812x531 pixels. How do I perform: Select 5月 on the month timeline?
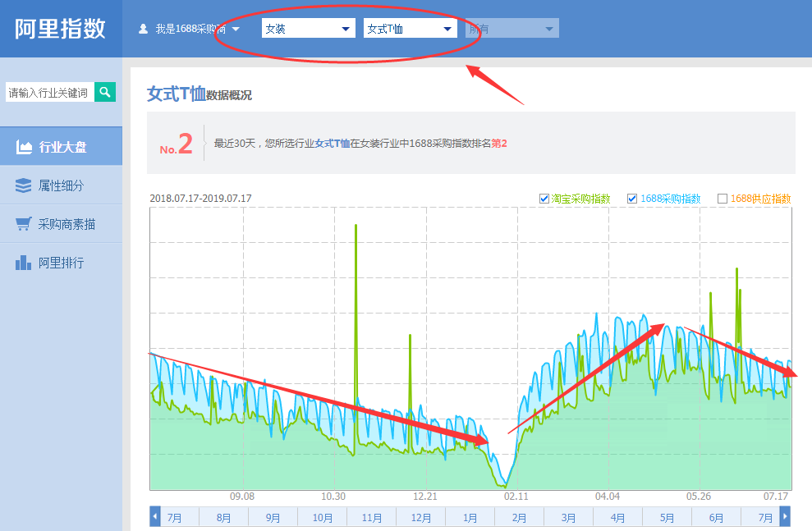pos(667,518)
